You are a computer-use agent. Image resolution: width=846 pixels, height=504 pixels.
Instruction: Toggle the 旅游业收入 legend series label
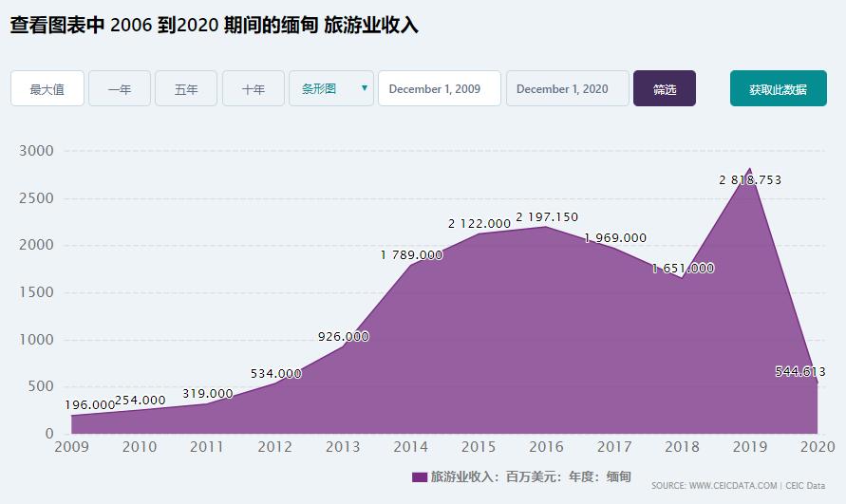(531, 476)
